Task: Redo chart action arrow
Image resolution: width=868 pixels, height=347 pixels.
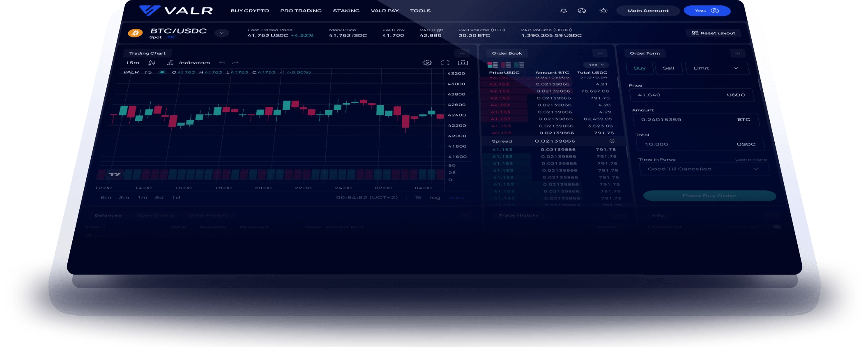Action: 235,63
